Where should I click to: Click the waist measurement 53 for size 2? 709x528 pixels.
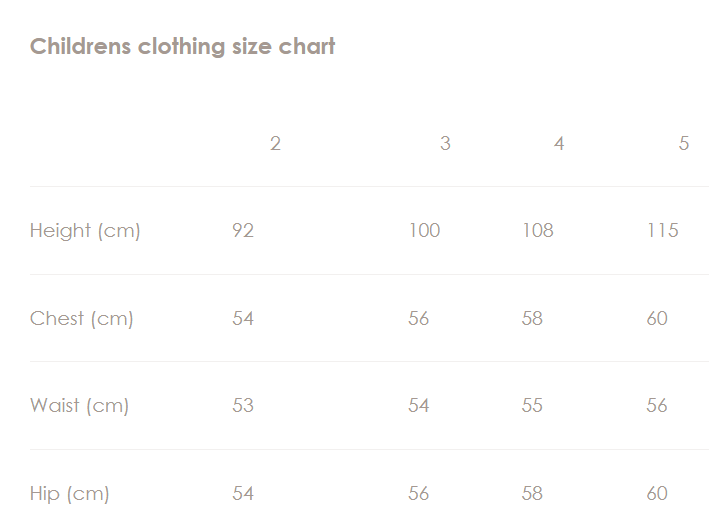[x=243, y=406]
